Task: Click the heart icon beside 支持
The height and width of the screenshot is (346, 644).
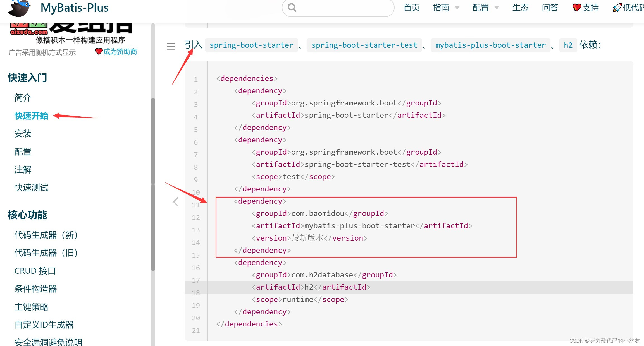Action: point(576,8)
